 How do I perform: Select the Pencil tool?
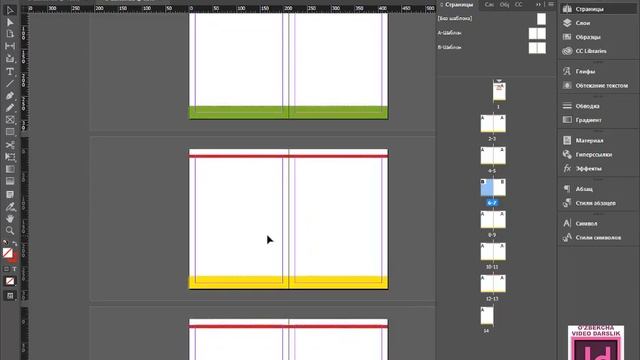[x=10, y=108]
